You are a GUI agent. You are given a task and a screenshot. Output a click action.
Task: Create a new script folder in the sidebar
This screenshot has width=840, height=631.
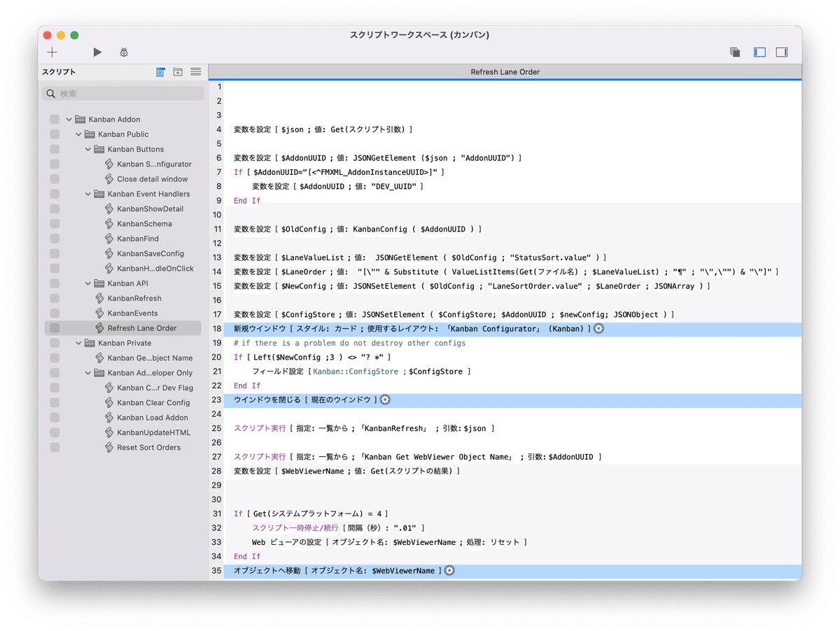point(177,71)
